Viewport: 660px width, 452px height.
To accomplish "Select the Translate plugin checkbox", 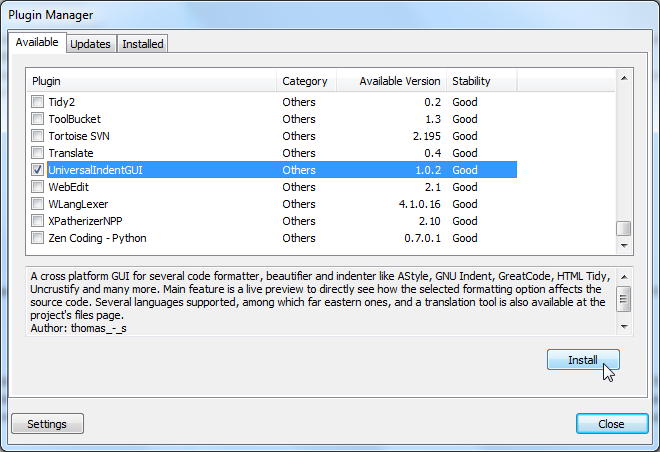I will pos(38,153).
